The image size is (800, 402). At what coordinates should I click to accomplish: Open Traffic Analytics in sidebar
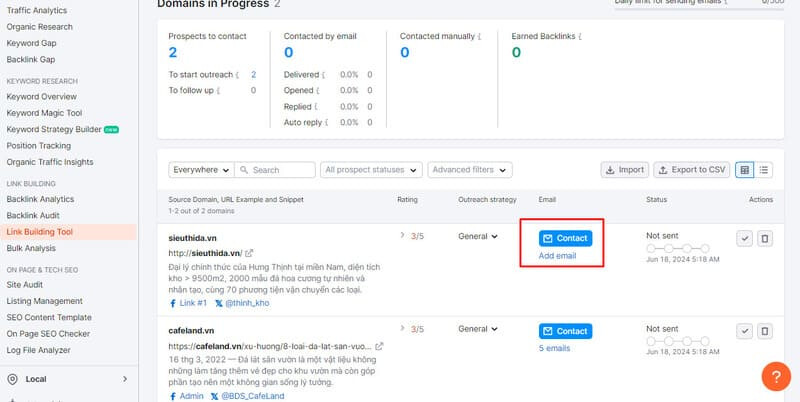coord(37,10)
